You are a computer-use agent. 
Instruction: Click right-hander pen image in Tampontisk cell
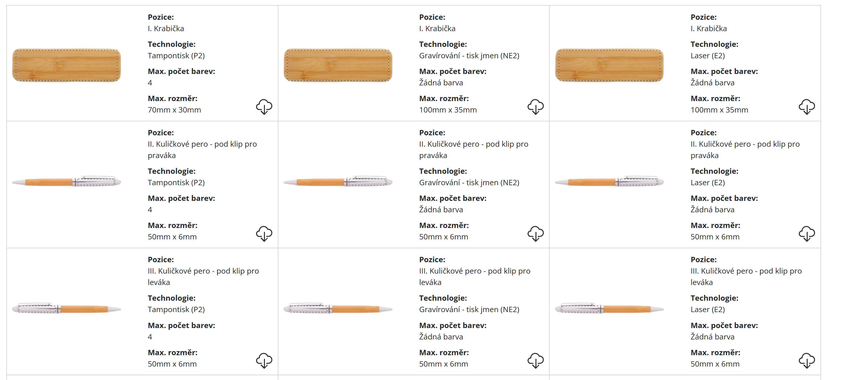click(66, 182)
